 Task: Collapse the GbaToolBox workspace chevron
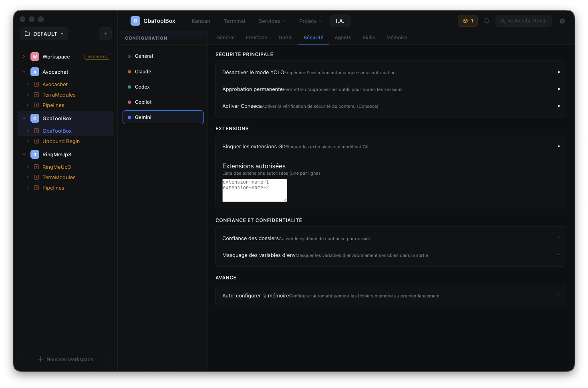coord(24,118)
